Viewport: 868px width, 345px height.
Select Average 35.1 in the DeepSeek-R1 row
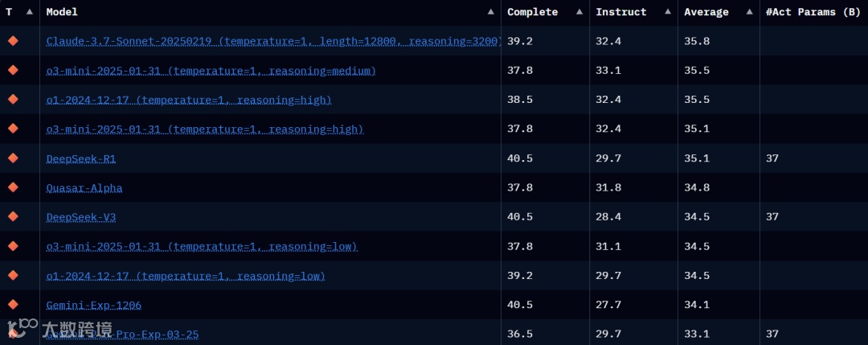pyautogui.click(x=697, y=158)
